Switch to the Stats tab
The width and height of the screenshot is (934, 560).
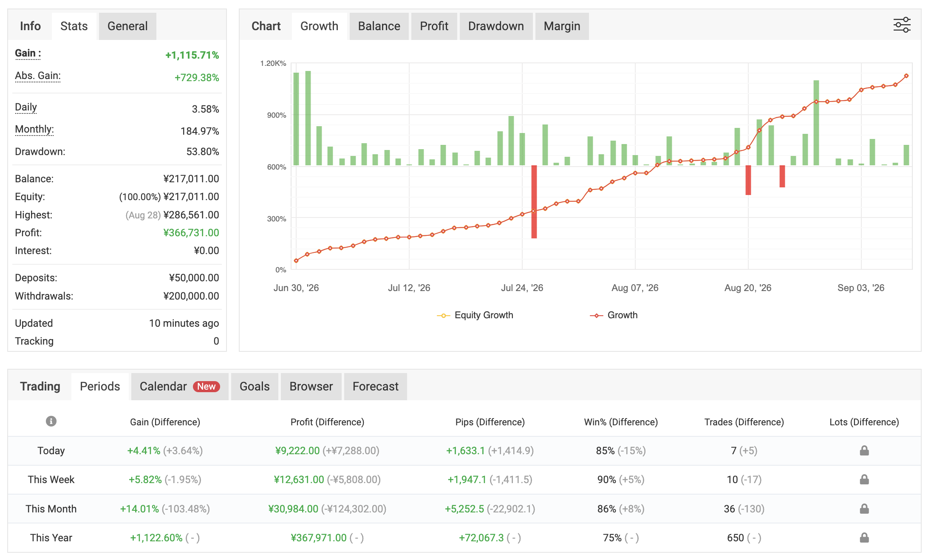pyautogui.click(x=74, y=26)
